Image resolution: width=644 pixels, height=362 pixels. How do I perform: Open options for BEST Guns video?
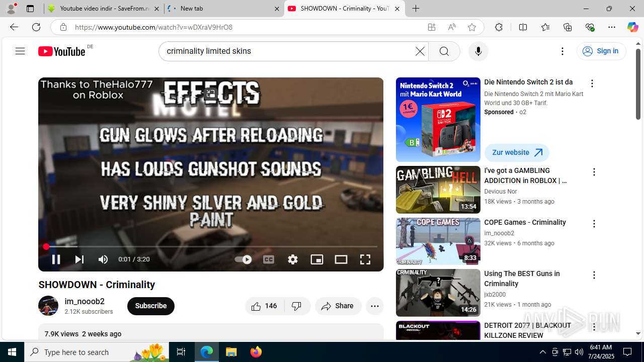[x=594, y=275]
